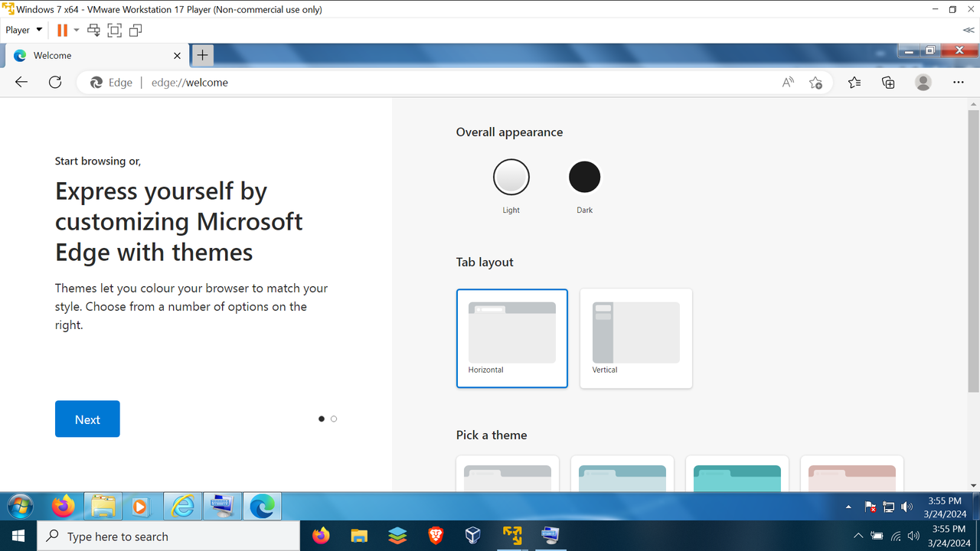Click the Read aloud icon in address bar
This screenshot has width=980, height=551.
tap(788, 83)
